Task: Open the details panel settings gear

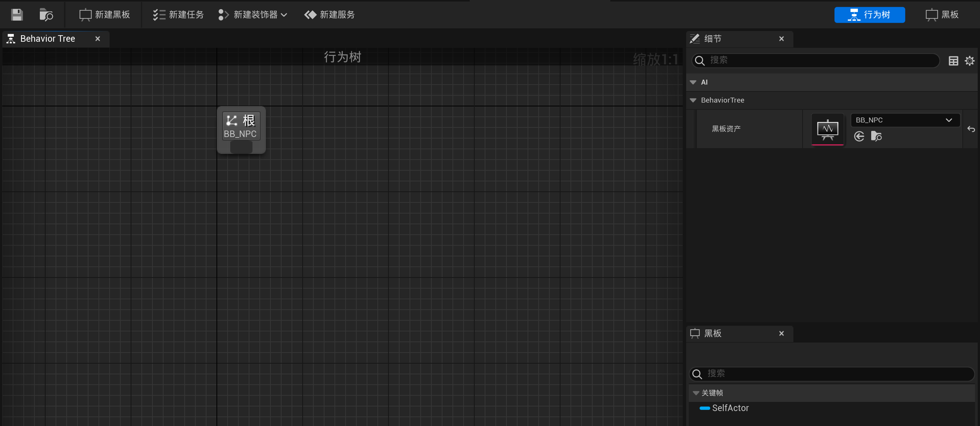Action: point(970,60)
